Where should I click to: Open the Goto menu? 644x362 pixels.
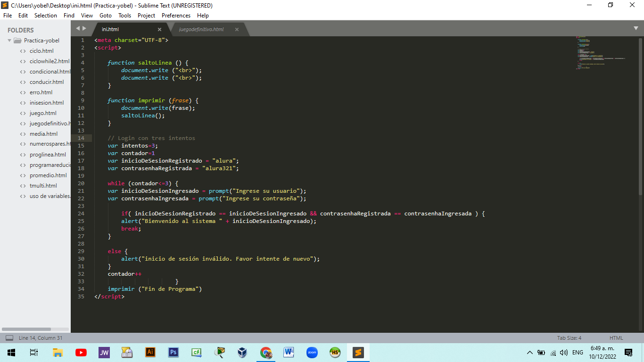(x=106, y=16)
